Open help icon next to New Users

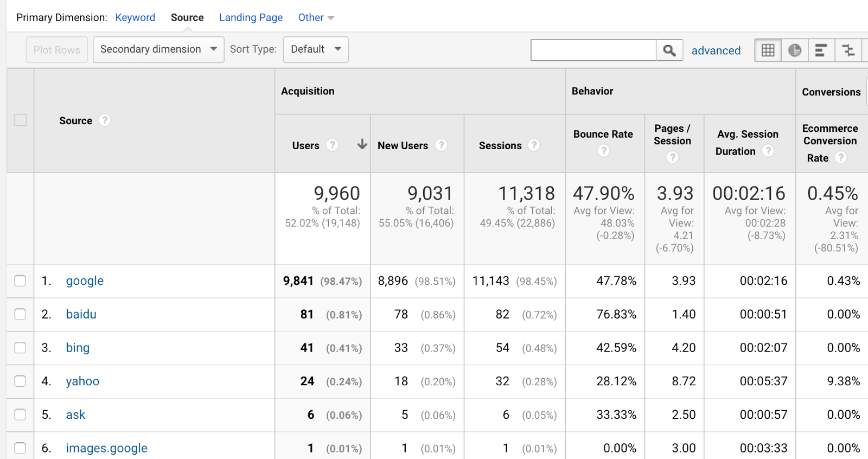(441, 145)
